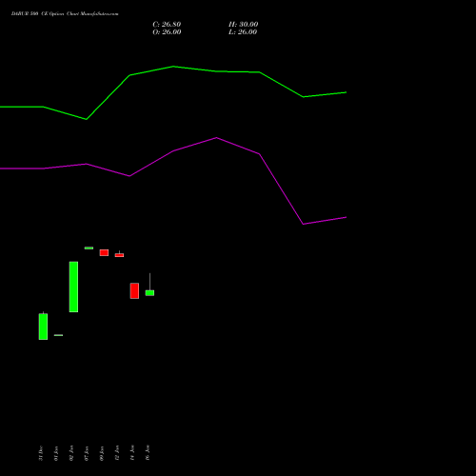Click the peak of the purple line
Screen dimensions: 476x476
(216, 138)
